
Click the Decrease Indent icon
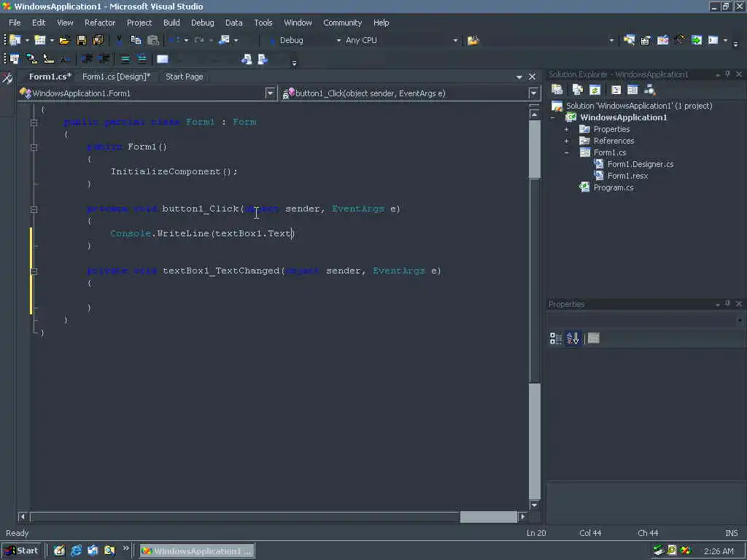(88, 59)
